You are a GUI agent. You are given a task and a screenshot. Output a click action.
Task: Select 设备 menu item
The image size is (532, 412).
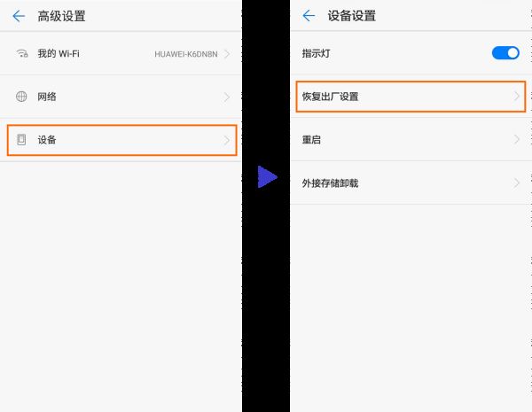(x=48, y=140)
